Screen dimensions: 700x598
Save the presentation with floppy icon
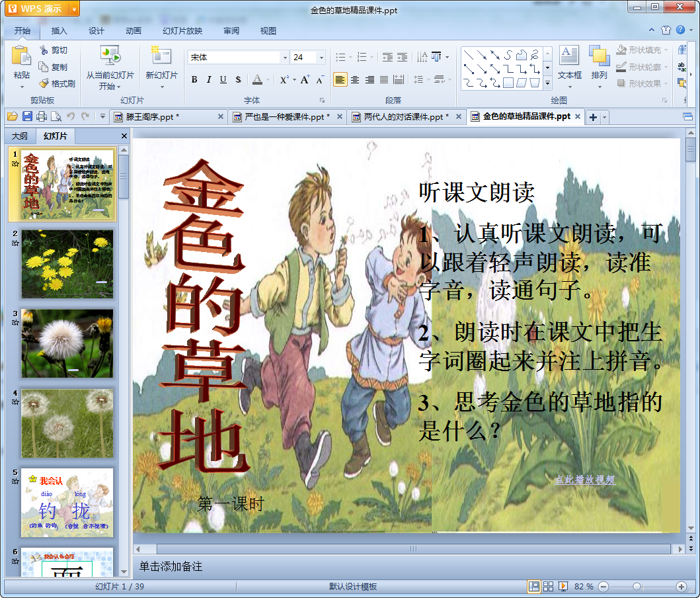(x=27, y=117)
